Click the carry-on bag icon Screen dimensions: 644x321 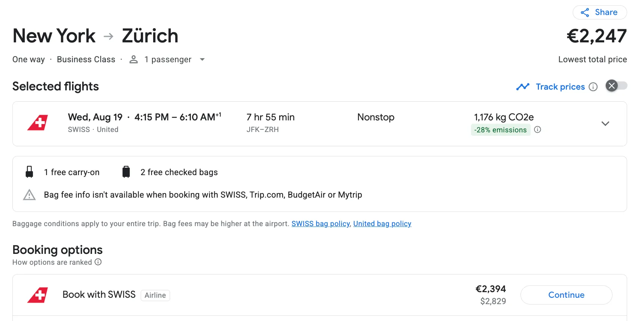point(29,172)
